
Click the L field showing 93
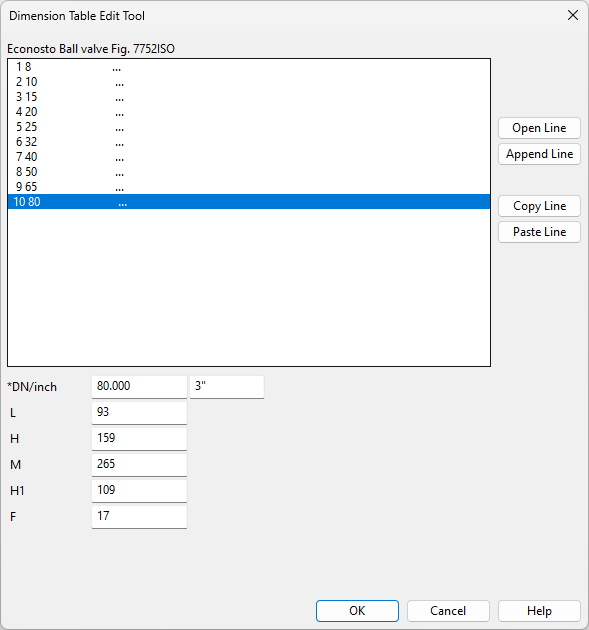point(139,412)
